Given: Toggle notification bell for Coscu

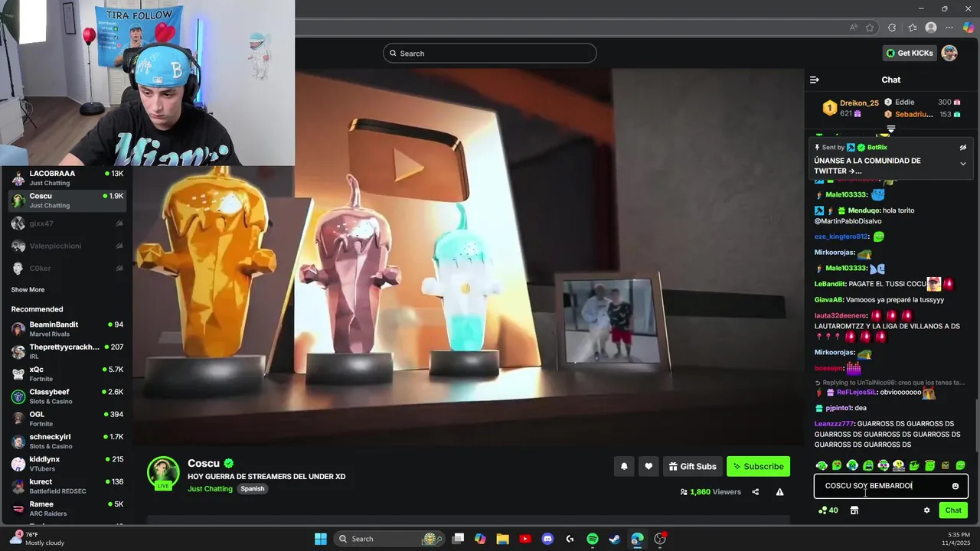Looking at the screenshot, I should [624, 466].
